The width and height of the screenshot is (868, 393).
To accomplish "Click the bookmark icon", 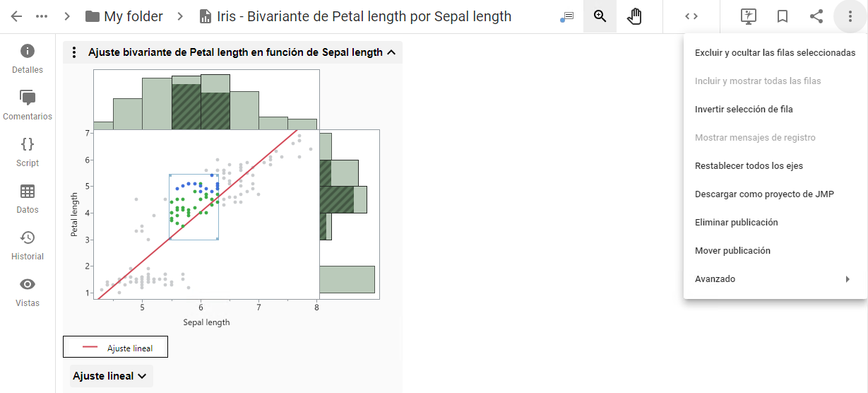I will pos(783,16).
